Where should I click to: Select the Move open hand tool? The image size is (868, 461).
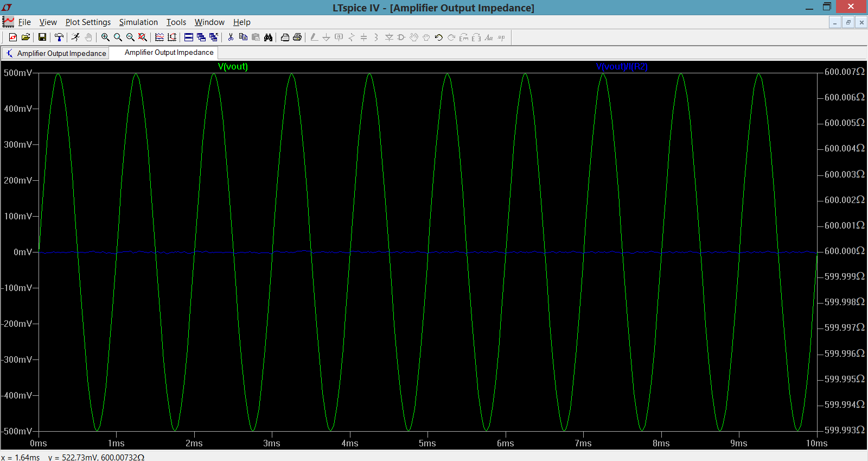click(x=414, y=37)
